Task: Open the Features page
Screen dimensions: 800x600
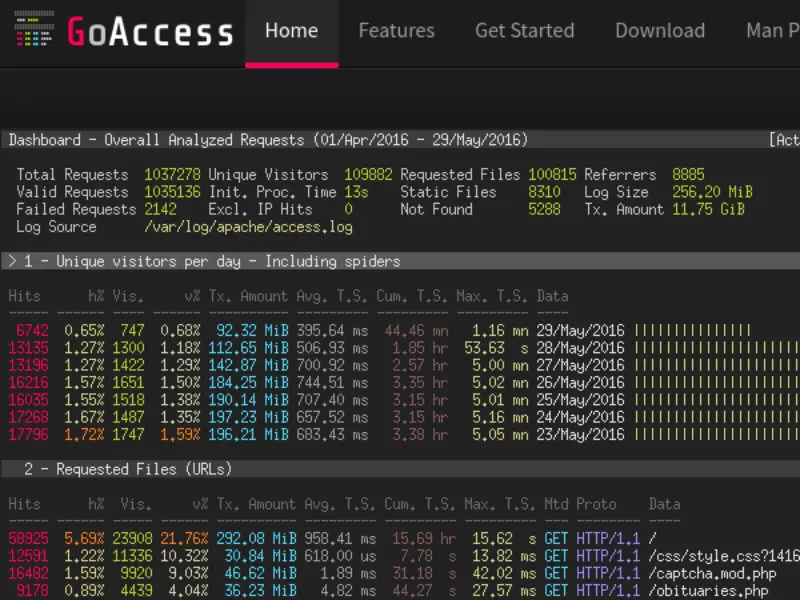Action: 396,31
